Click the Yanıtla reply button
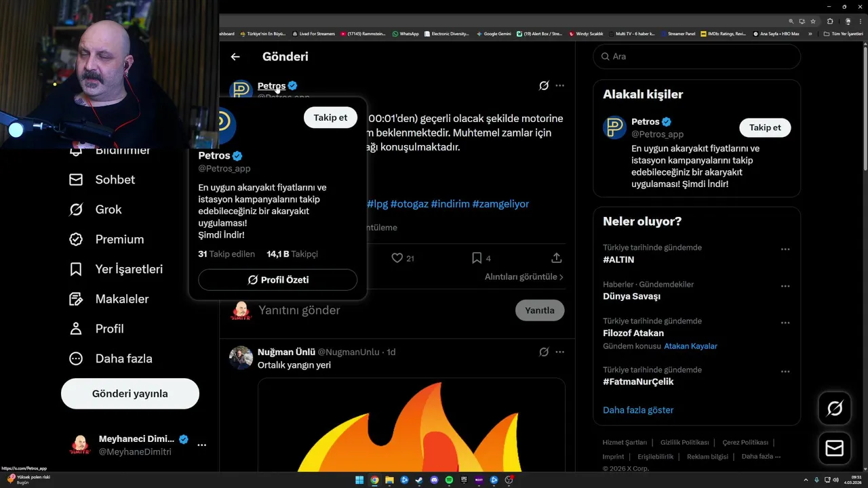Image resolution: width=868 pixels, height=488 pixels. tap(540, 310)
